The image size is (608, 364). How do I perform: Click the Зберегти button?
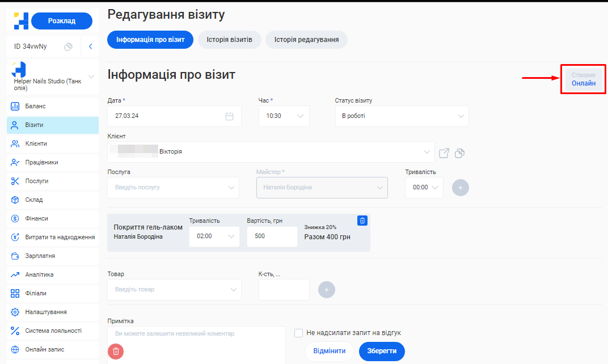tap(382, 351)
